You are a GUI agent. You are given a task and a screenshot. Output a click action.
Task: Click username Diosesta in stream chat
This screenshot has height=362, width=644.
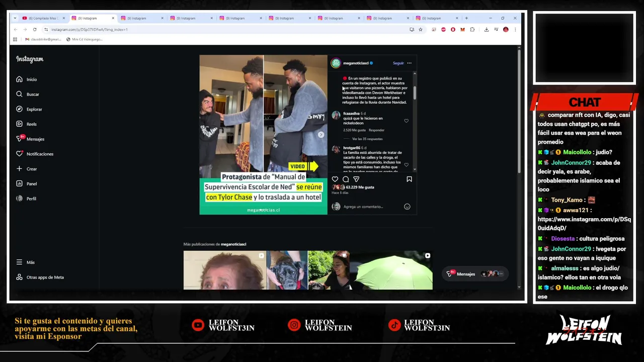562,239
